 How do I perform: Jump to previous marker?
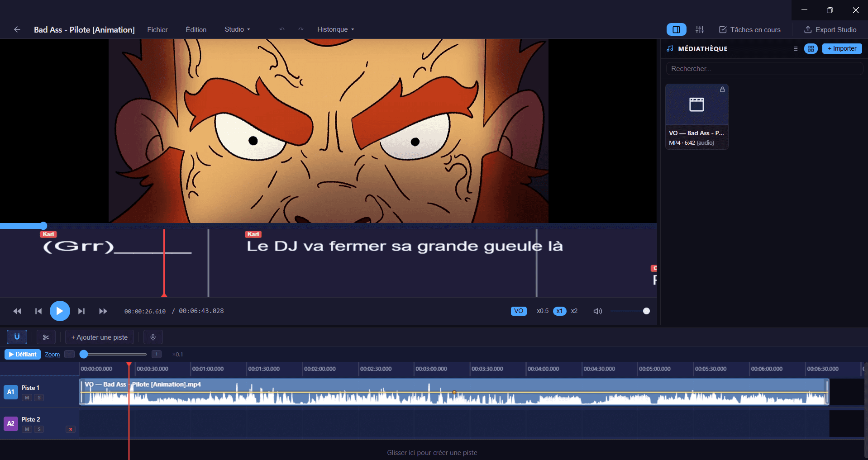[38, 311]
